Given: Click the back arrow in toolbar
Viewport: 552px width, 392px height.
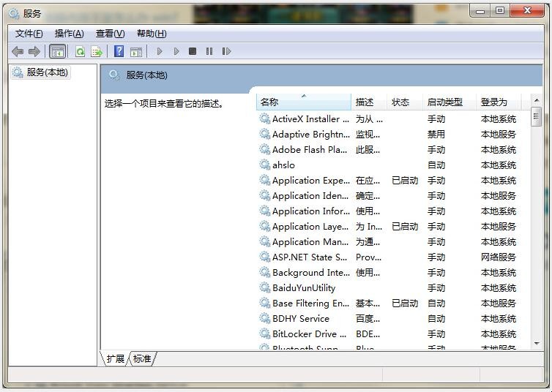Looking at the screenshot, I should point(18,51).
